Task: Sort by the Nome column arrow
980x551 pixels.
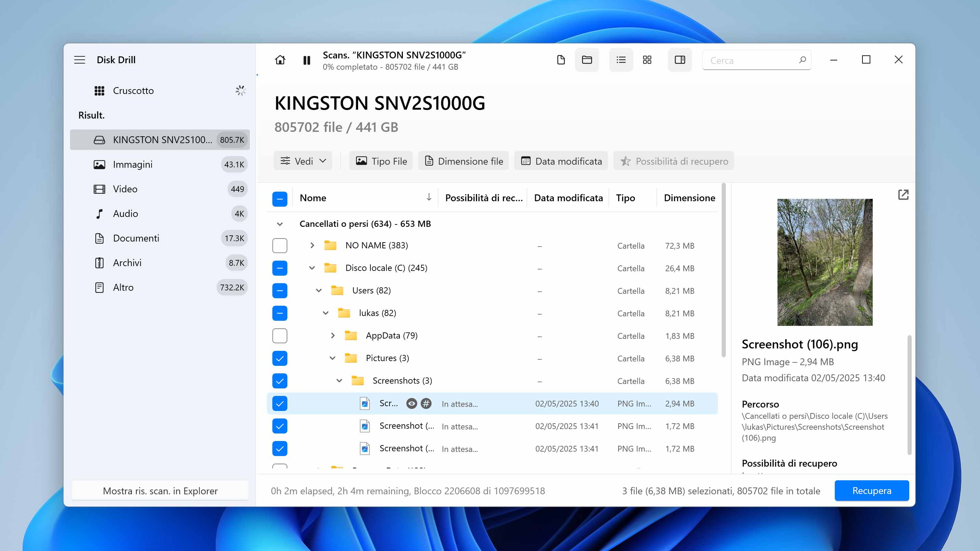Action: tap(429, 197)
